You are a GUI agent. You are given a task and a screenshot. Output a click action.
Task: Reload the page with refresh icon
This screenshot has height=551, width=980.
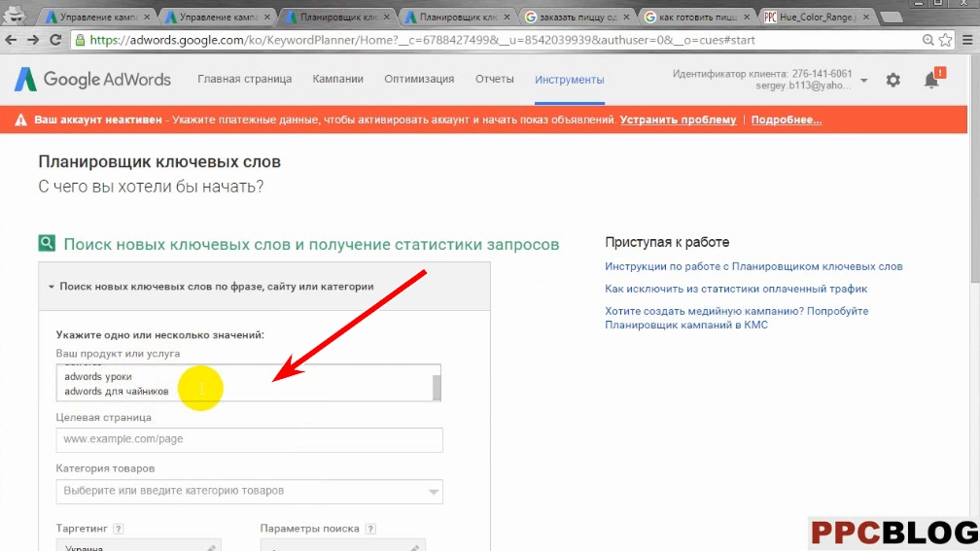click(55, 40)
